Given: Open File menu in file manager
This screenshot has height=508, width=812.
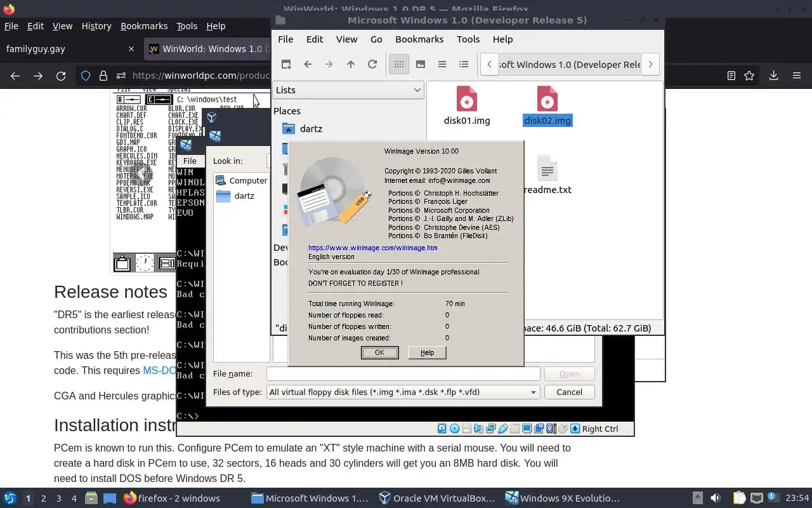Looking at the screenshot, I should 285,39.
